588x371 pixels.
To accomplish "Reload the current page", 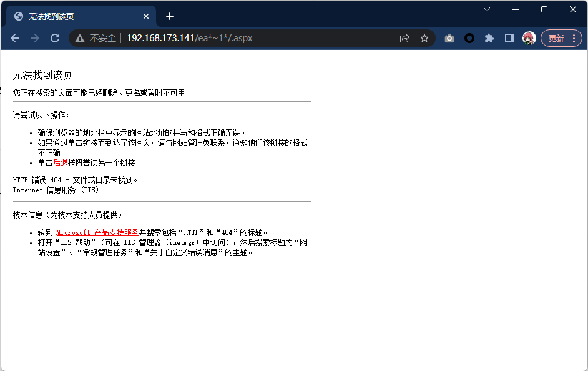I will 55,38.
